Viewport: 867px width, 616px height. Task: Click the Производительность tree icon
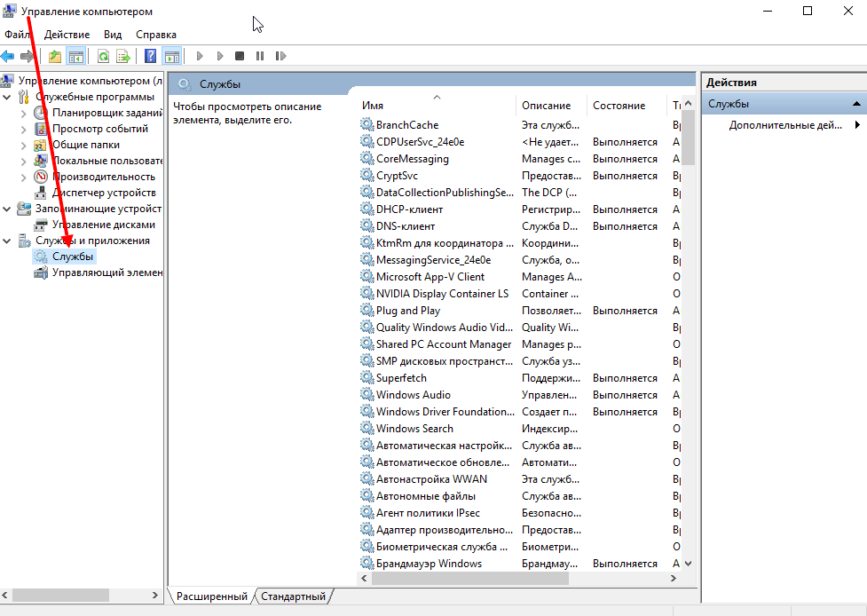(40, 177)
